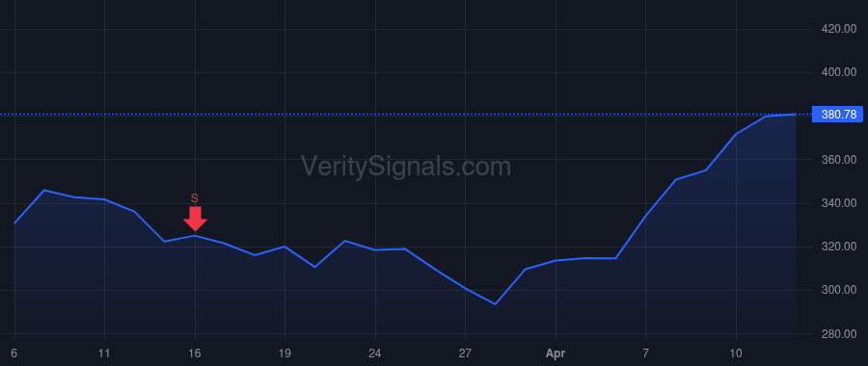
Task: Click the VeritySignals.com watermark
Action: [406, 167]
